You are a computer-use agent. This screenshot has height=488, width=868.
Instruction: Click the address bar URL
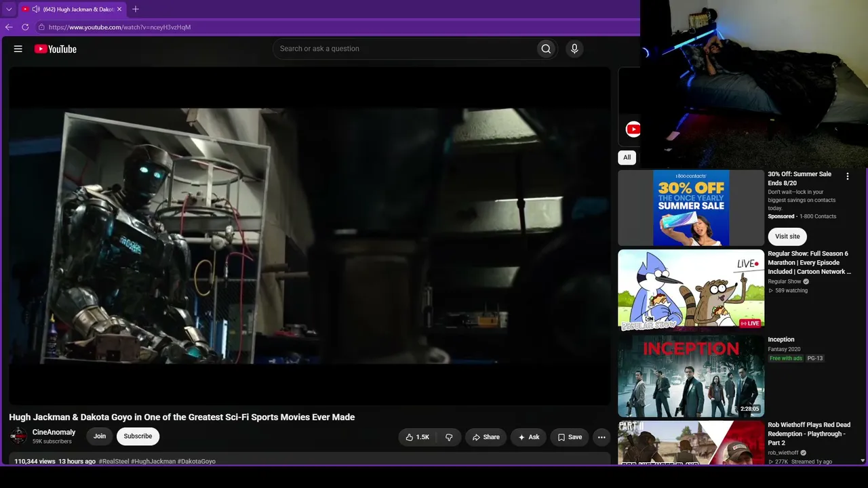(119, 27)
